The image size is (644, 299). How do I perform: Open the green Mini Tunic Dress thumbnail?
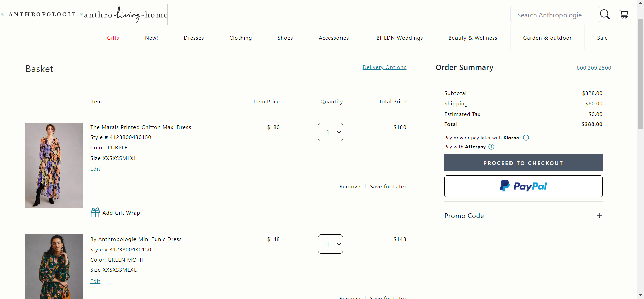[x=54, y=266]
